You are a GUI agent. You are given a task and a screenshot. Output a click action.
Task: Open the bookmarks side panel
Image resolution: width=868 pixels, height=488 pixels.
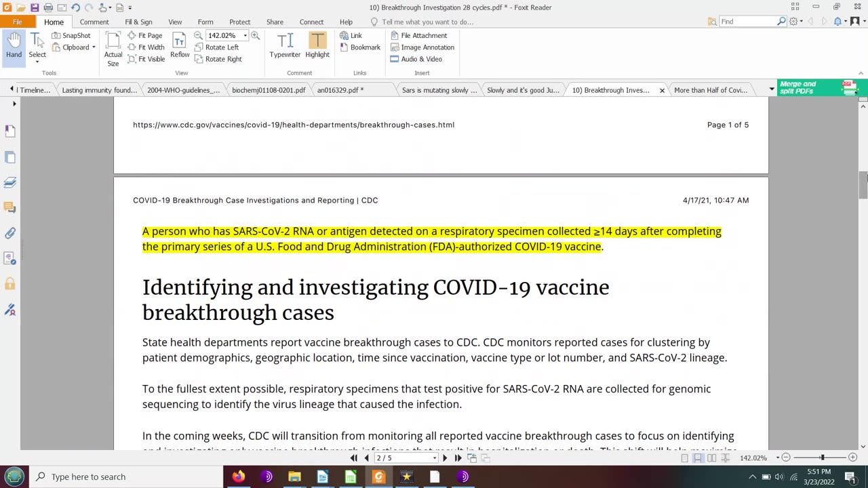(x=10, y=131)
